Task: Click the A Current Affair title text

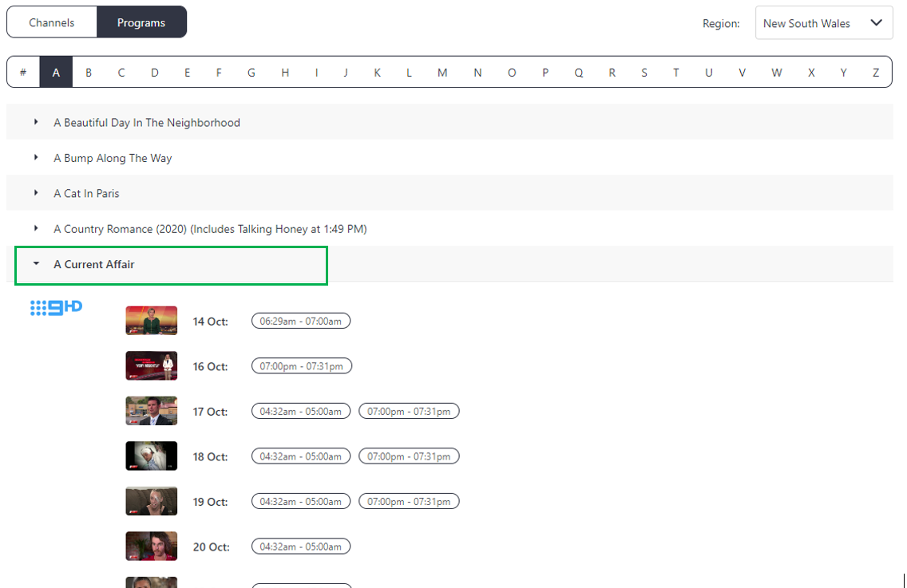Action: tap(93, 264)
